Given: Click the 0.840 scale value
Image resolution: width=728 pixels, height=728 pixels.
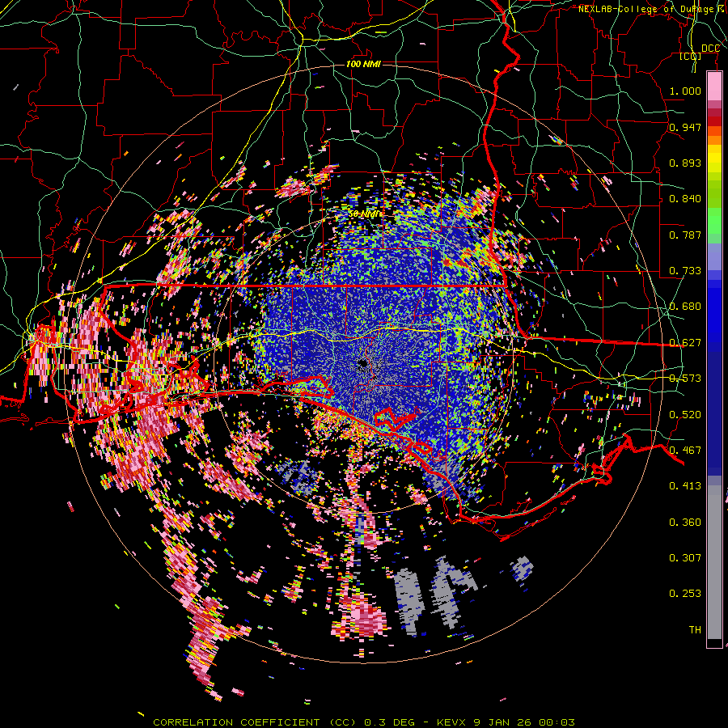Looking at the screenshot, I should [685, 199].
